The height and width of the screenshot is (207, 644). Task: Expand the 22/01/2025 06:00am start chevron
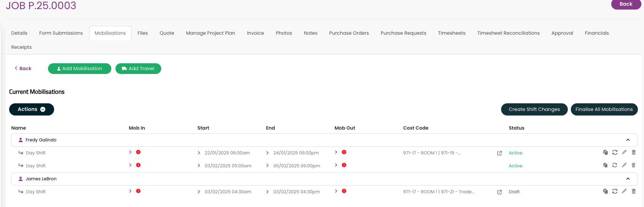(x=199, y=153)
